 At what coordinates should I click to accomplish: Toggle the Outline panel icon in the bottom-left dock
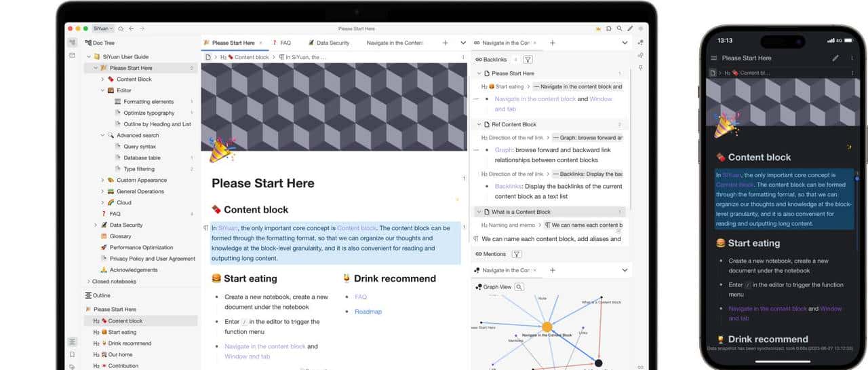[x=72, y=341]
